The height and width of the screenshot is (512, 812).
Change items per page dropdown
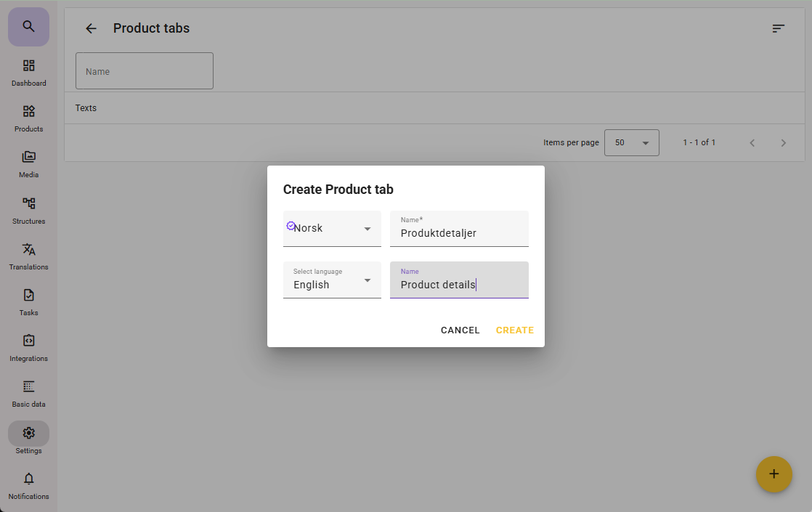[x=631, y=143]
